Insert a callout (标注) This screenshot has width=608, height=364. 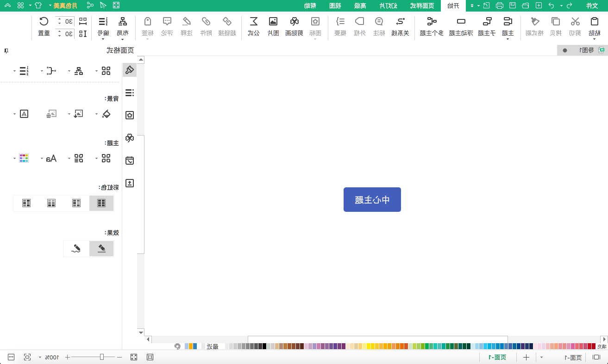(379, 27)
